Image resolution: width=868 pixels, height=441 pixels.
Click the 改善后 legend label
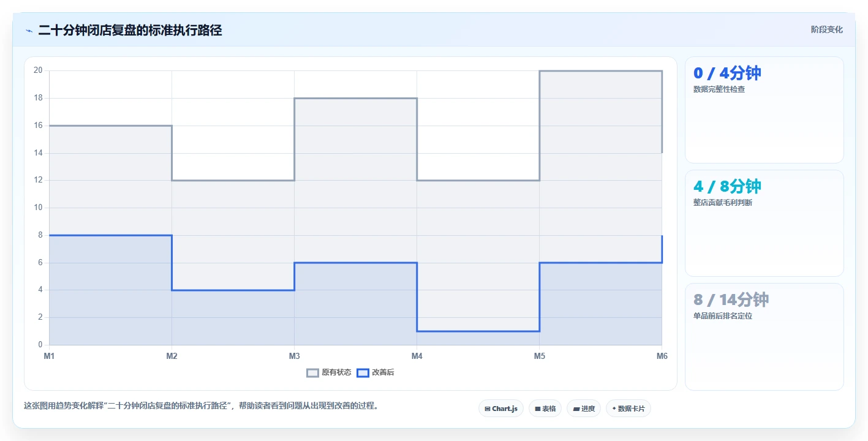[383, 372]
